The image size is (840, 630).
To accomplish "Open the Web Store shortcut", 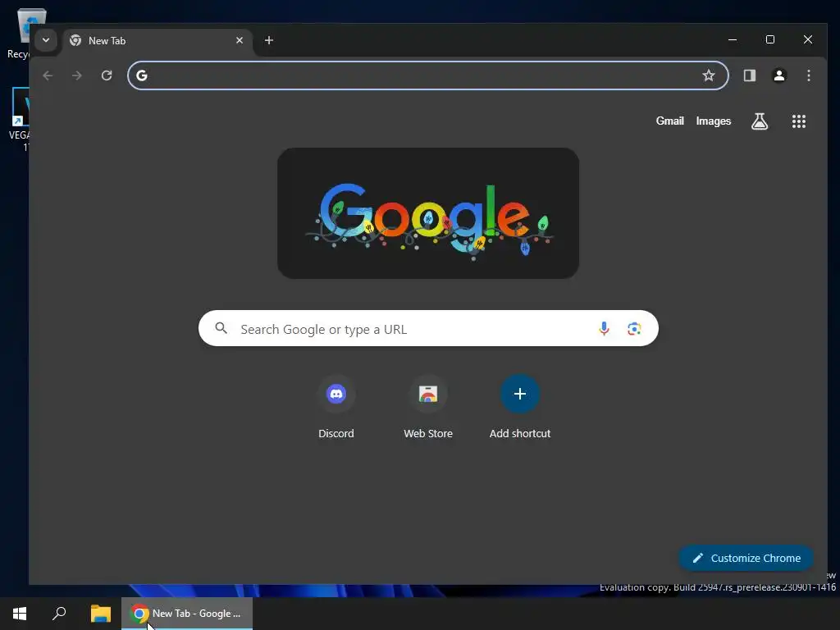I will 428,407.
